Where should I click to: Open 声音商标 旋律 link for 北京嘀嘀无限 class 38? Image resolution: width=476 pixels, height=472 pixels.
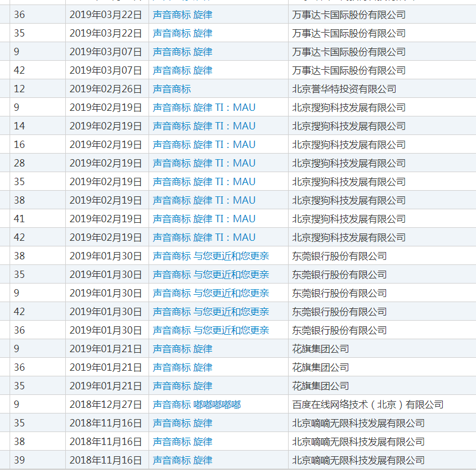point(182,442)
